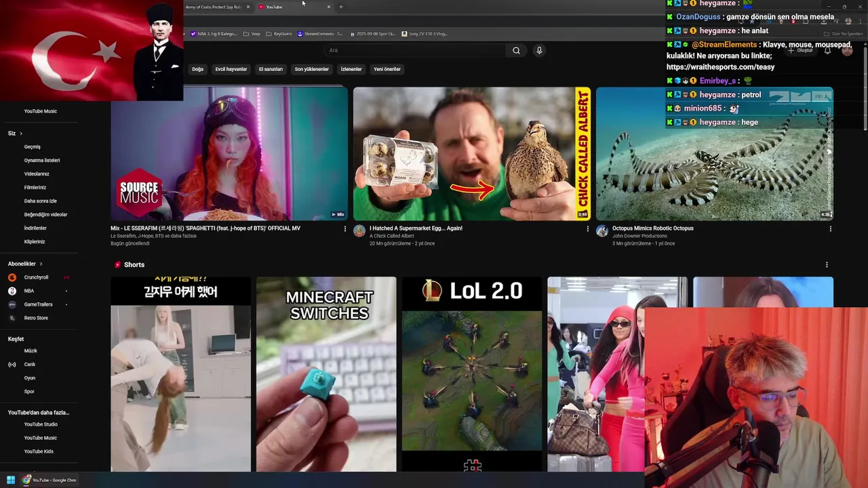Expand the Siz section chevron
This screenshot has height=488, width=868.
pyautogui.click(x=21, y=134)
